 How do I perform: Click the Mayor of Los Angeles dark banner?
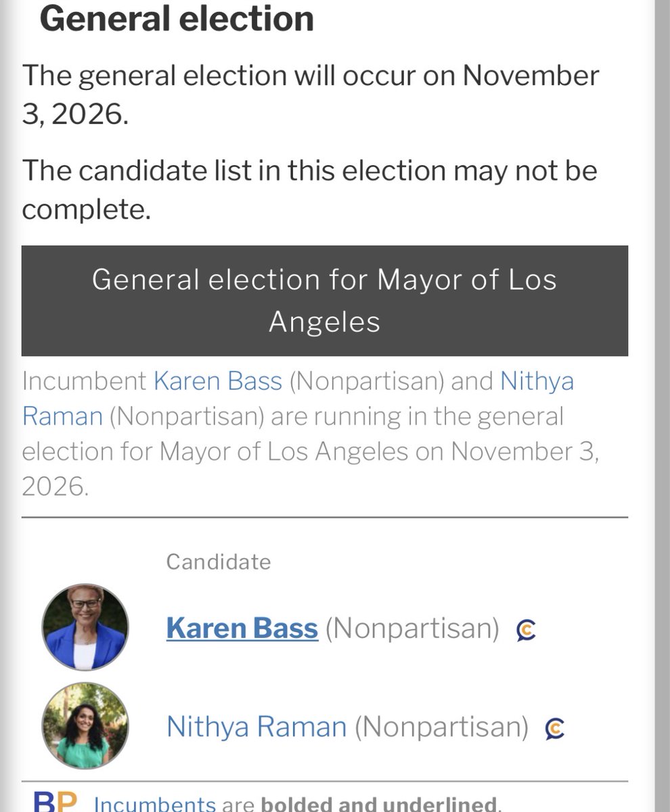tap(325, 300)
